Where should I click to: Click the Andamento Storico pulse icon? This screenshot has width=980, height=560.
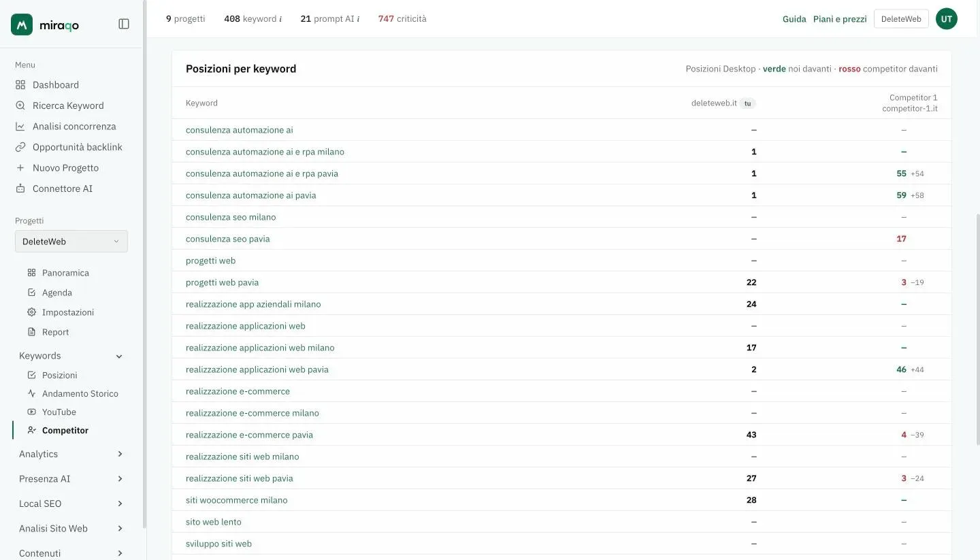coord(31,393)
